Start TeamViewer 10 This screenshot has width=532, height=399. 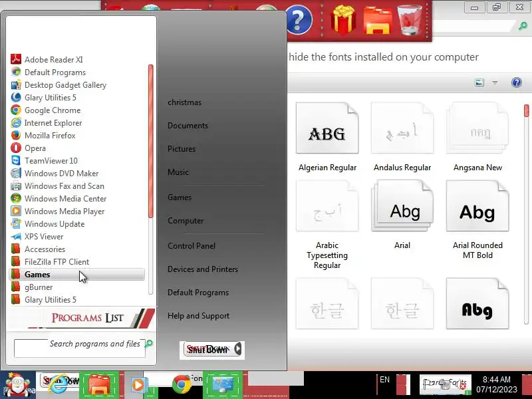(x=44, y=161)
